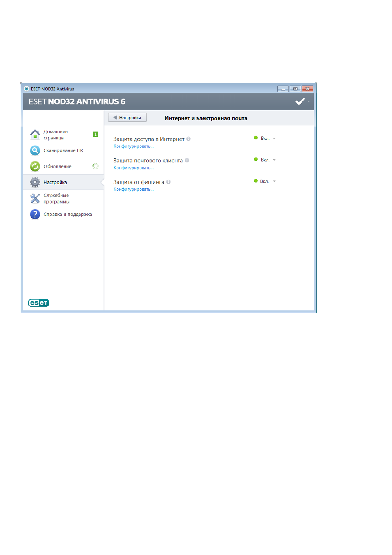Click the Защита почтового клиента label
The image size is (392, 555).
pos(148,160)
